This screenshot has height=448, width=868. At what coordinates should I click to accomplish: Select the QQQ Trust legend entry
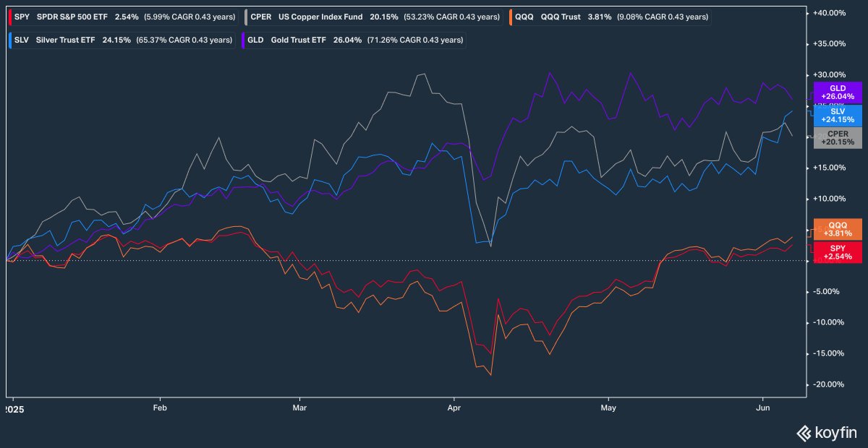point(610,17)
